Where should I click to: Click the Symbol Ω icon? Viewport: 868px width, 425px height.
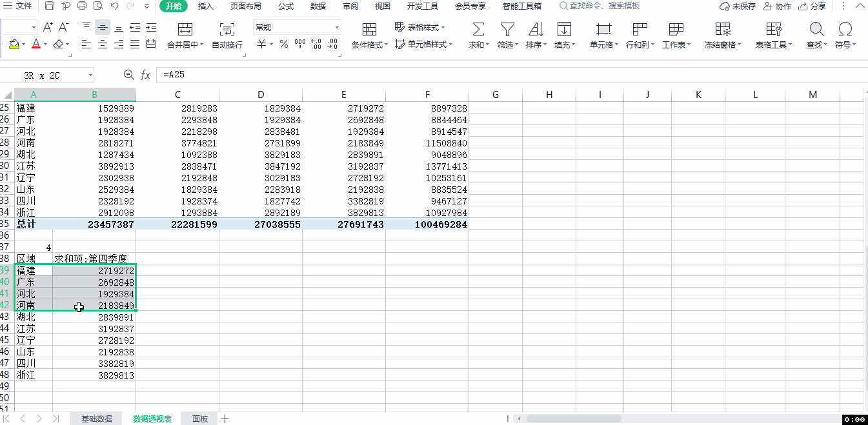tap(845, 29)
